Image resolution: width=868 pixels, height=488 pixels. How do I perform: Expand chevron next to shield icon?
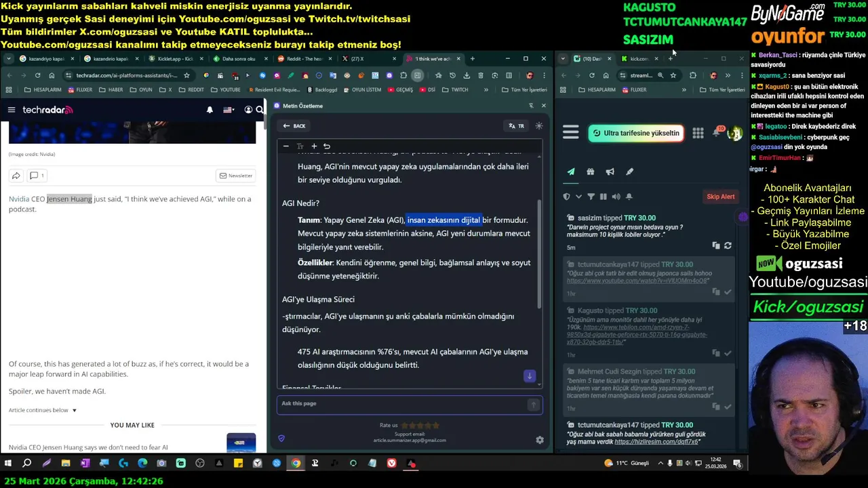click(578, 197)
